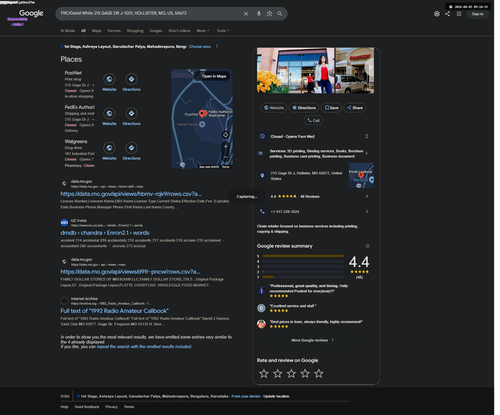Viewport: 500px width, 415px height.
Task: Save the business with the Save button
Action: [331, 108]
